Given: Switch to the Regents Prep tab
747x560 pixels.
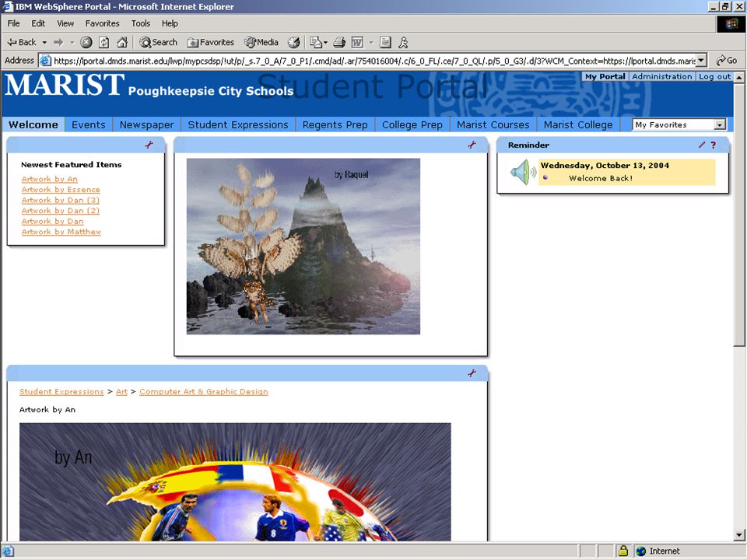Looking at the screenshot, I should (x=335, y=124).
